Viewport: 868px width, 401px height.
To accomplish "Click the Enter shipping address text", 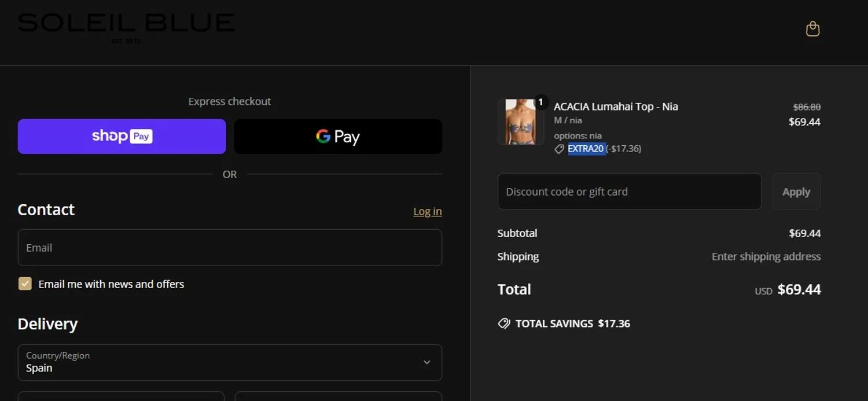I will click(766, 256).
